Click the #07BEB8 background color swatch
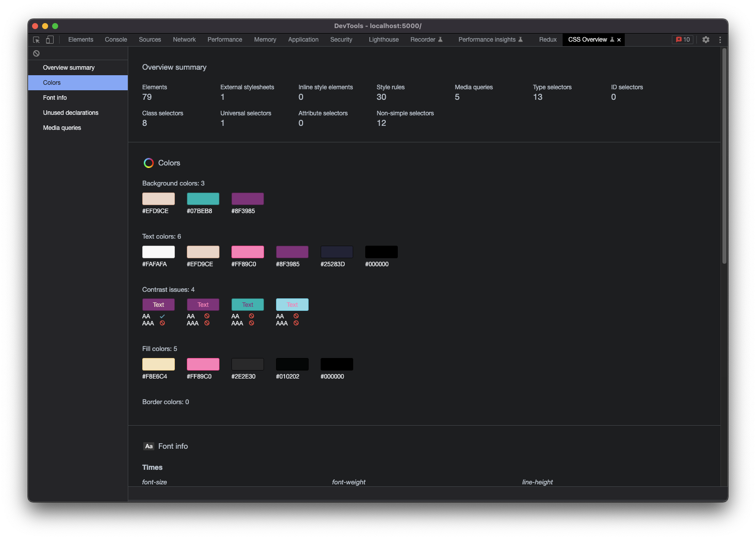 point(203,199)
